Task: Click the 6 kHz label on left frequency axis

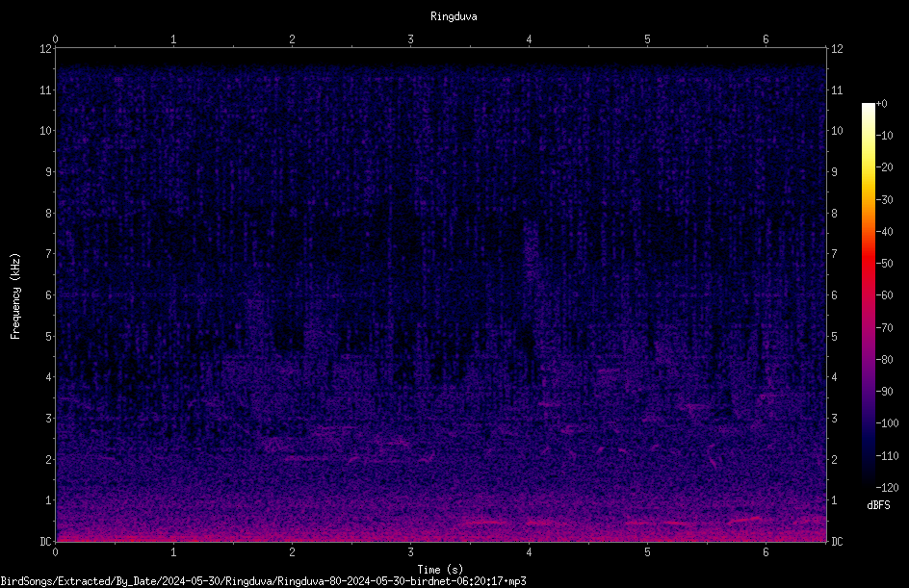Action: [x=49, y=294]
